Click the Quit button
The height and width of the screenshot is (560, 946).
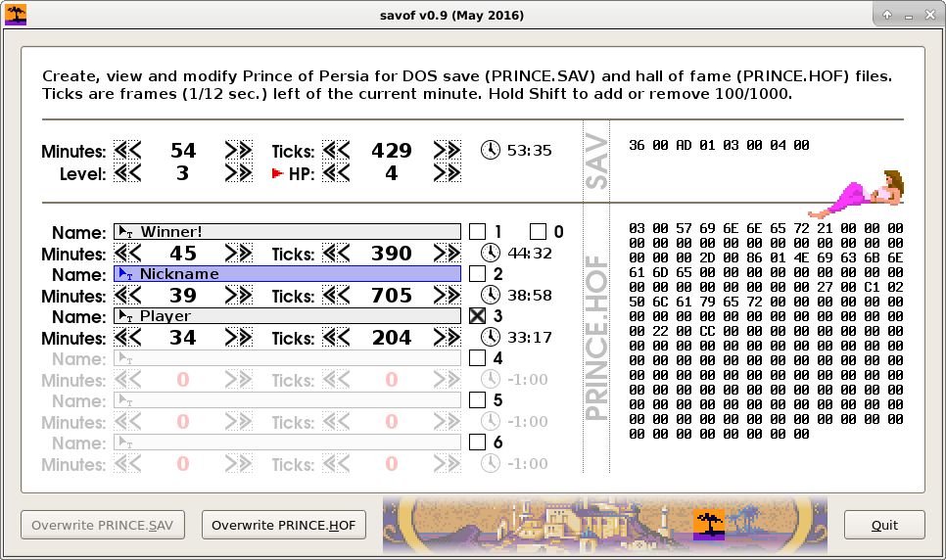click(x=884, y=525)
